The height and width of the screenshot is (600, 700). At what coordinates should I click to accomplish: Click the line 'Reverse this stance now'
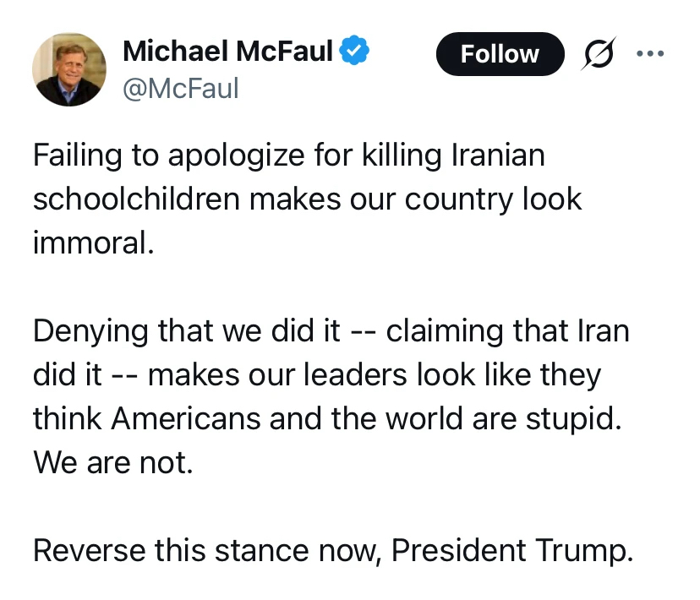(x=332, y=550)
